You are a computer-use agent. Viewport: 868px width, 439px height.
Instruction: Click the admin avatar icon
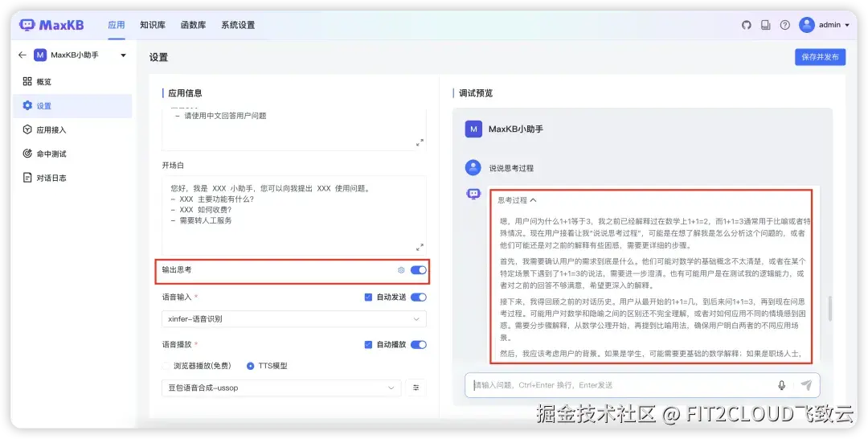[807, 25]
